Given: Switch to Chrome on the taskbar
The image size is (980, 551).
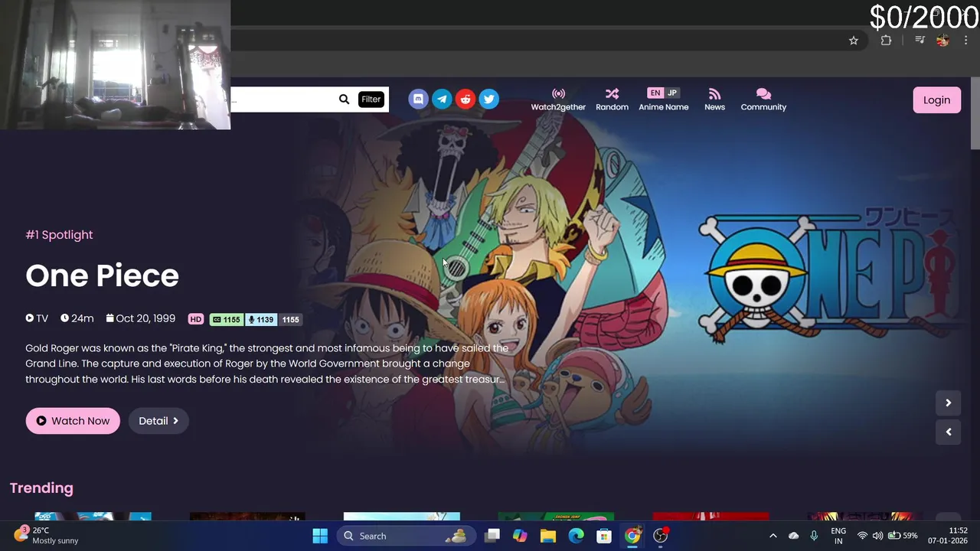Looking at the screenshot, I should (632, 536).
